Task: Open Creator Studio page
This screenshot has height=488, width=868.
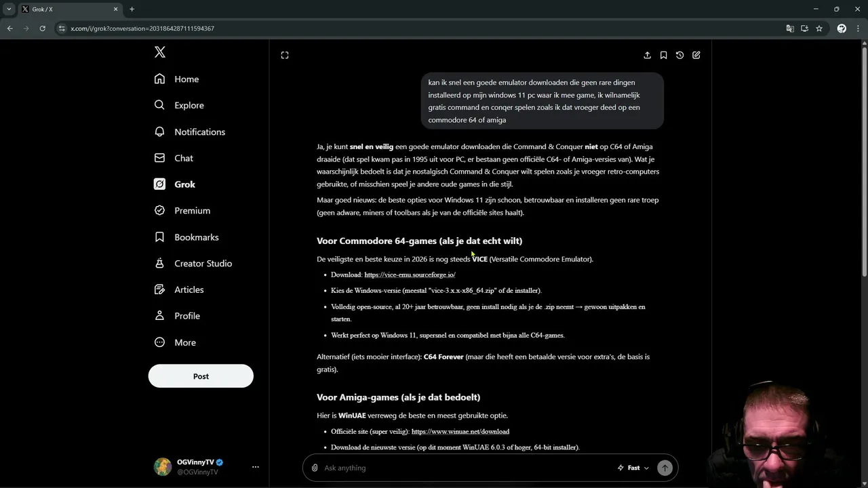Action: pos(193,264)
